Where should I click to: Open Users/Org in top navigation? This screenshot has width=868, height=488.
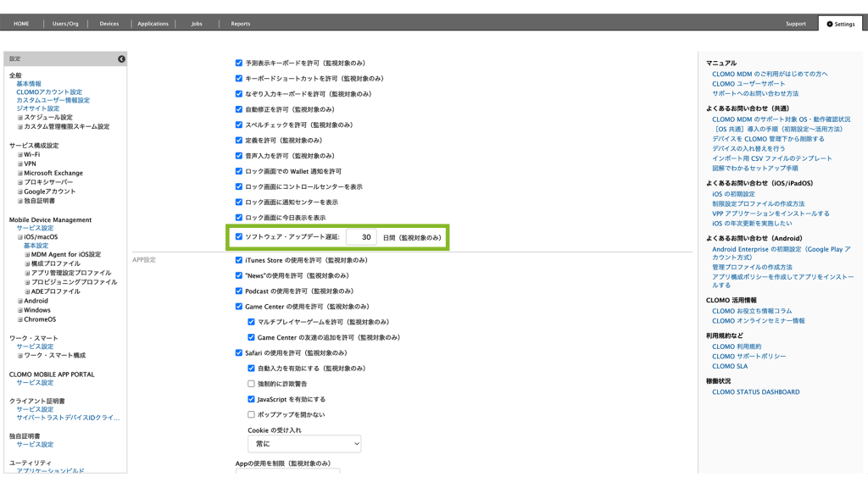tap(65, 24)
